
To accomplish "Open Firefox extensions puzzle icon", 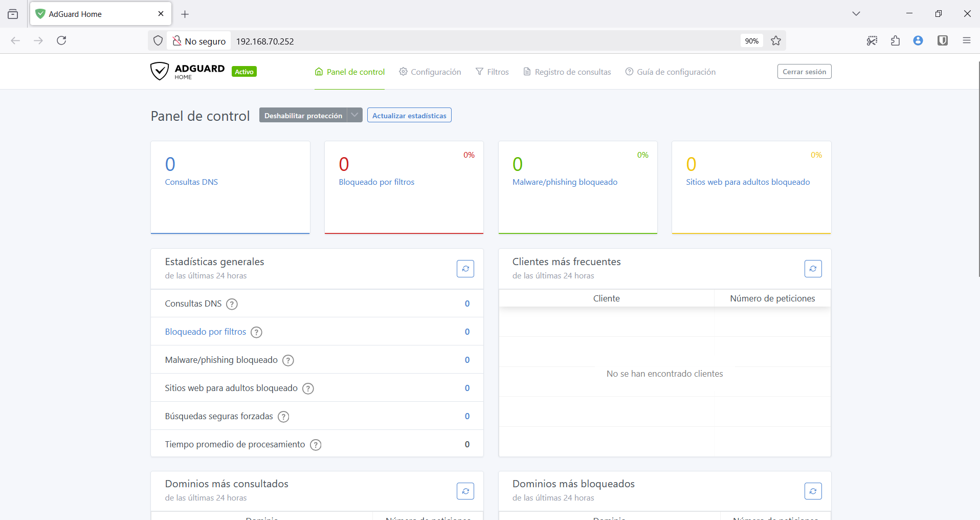I will click(895, 41).
